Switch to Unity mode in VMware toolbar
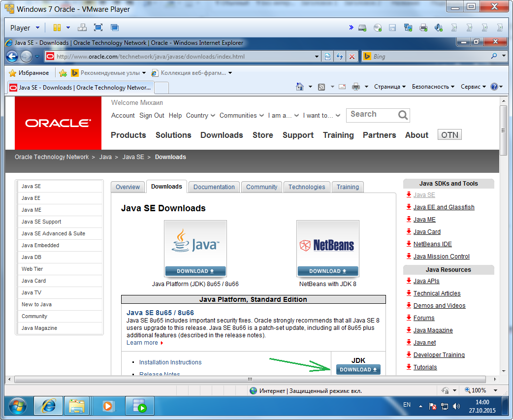The image size is (513, 420). tap(115, 28)
